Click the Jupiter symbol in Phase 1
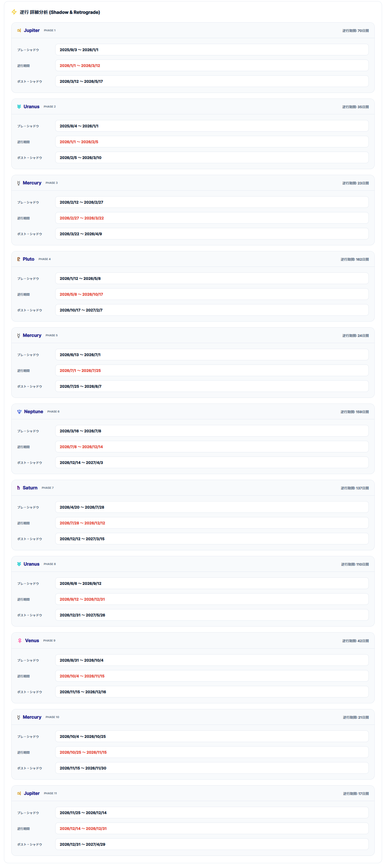384x868 pixels. tap(19, 30)
